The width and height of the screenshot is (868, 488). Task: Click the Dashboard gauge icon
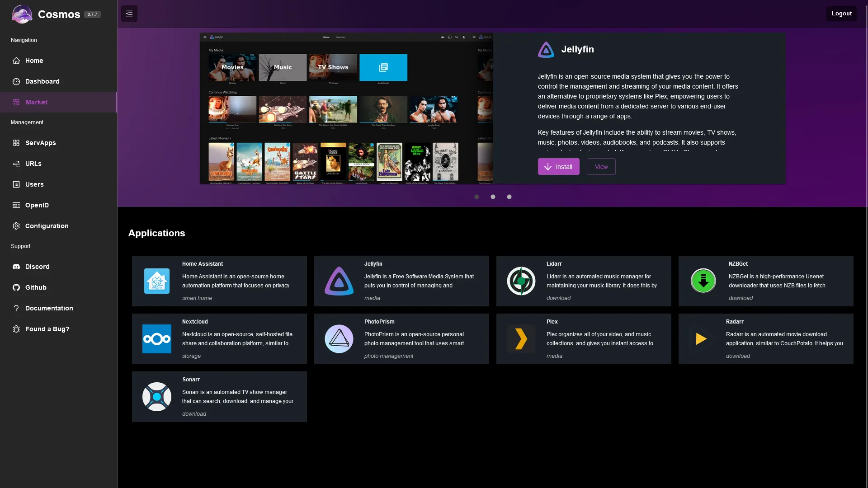click(x=16, y=81)
